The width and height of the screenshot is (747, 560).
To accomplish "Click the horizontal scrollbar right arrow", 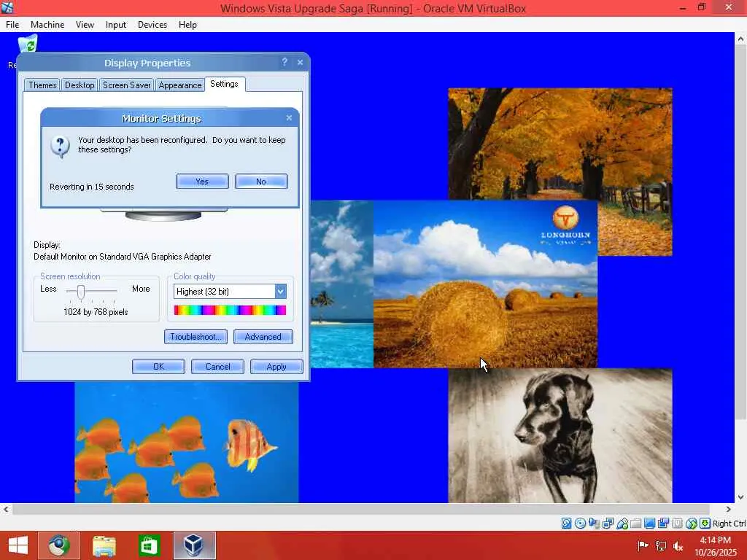I will point(729,509).
